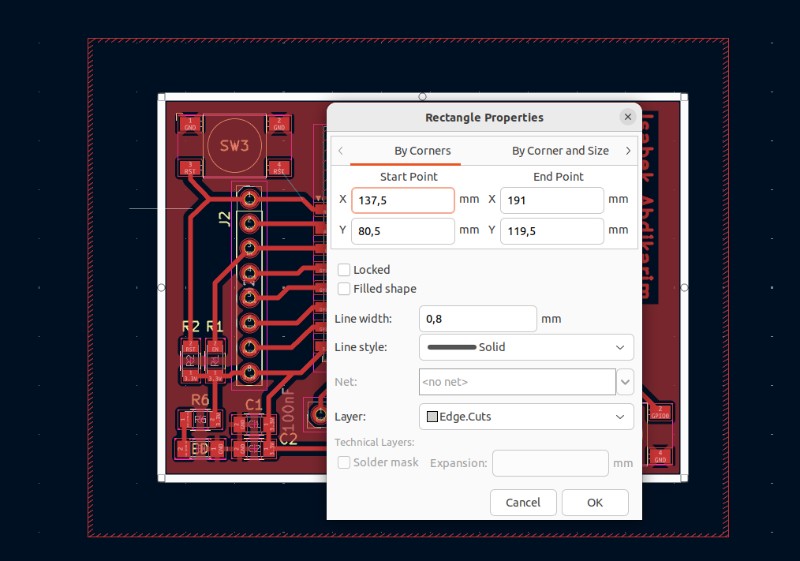
Task: Click the right edge midpoint handle
Action: tap(684, 288)
